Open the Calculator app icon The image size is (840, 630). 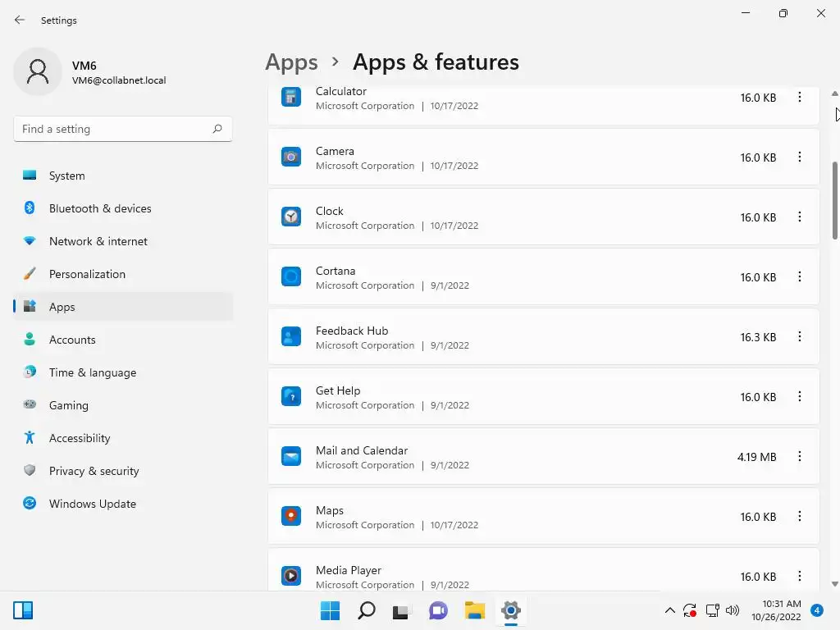tap(291, 98)
